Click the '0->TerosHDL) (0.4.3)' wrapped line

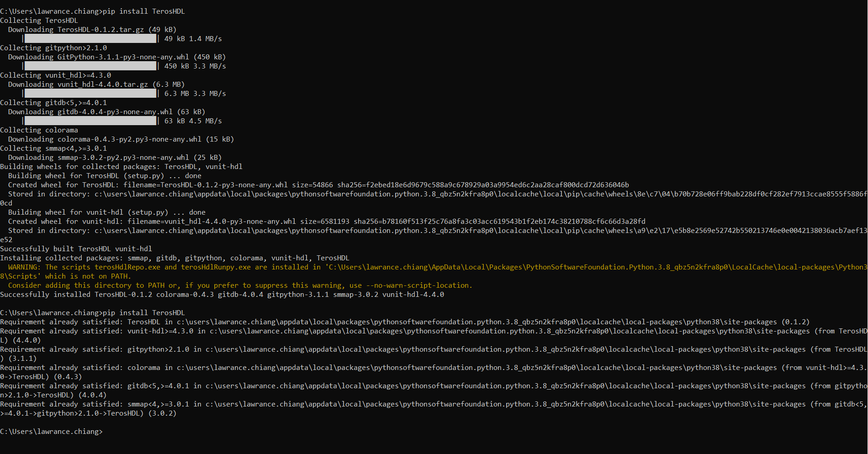point(41,377)
